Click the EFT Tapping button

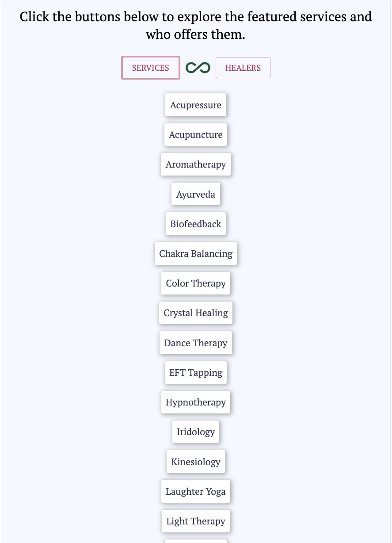(195, 372)
